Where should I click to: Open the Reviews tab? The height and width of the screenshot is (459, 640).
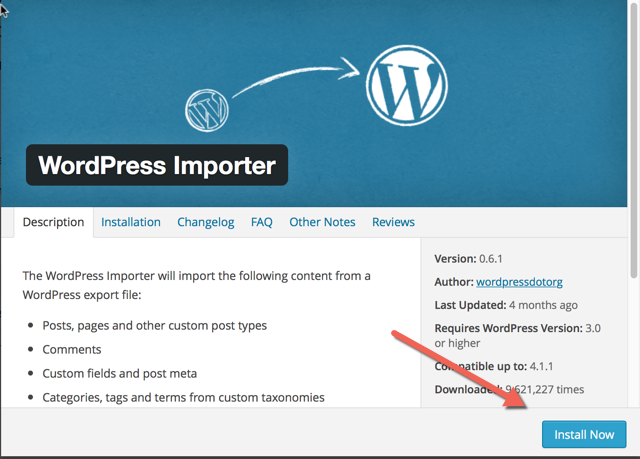pyautogui.click(x=393, y=222)
